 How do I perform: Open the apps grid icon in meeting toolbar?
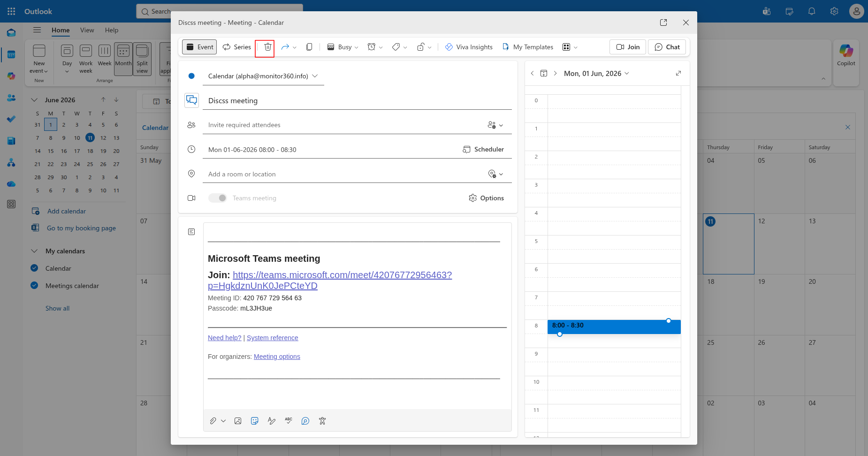[x=566, y=47]
